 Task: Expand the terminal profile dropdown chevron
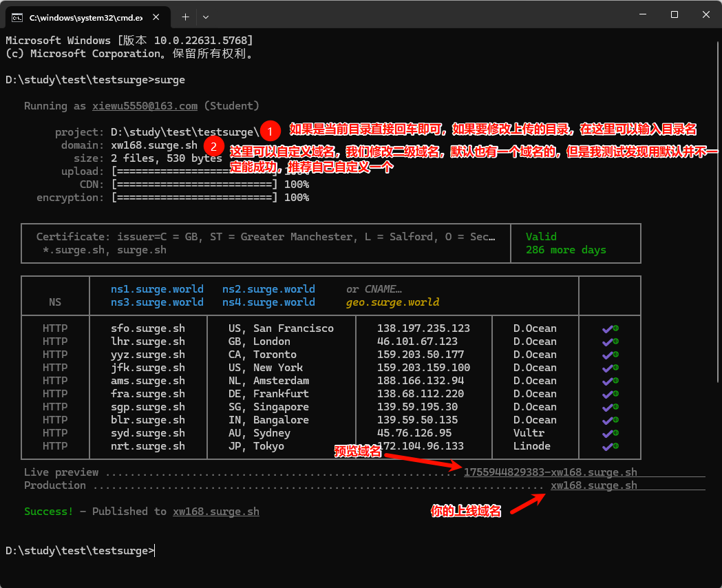206,16
